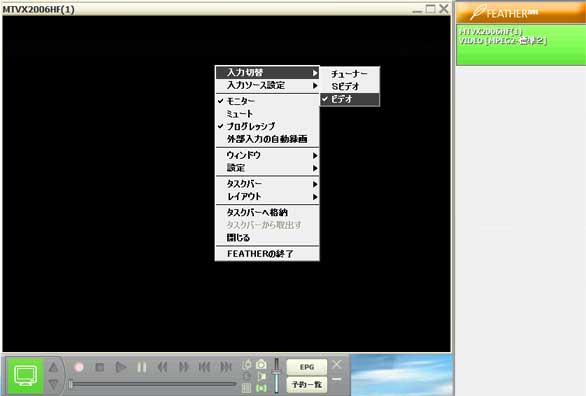This screenshot has height=396, width=586.
Task: Click the rewind button
Action: 163,368
